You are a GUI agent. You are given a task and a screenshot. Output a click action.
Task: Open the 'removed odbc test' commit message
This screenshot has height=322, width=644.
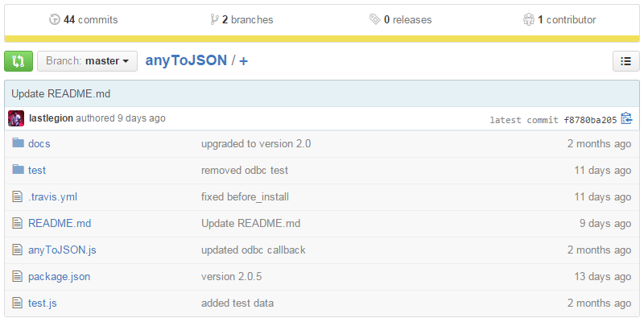click(244, 170)
